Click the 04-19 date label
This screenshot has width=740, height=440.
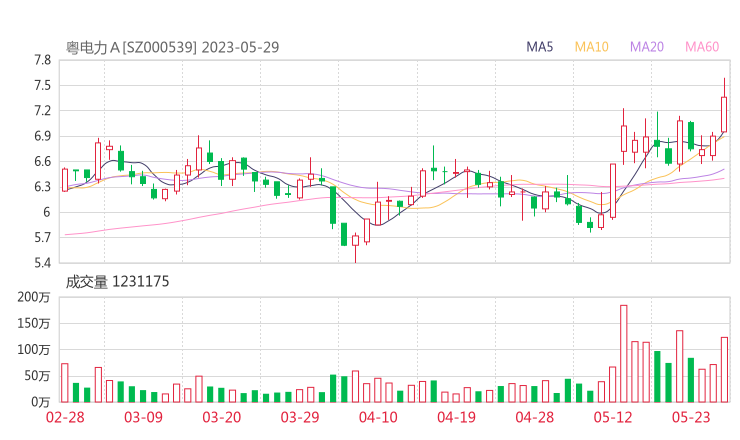456,417
